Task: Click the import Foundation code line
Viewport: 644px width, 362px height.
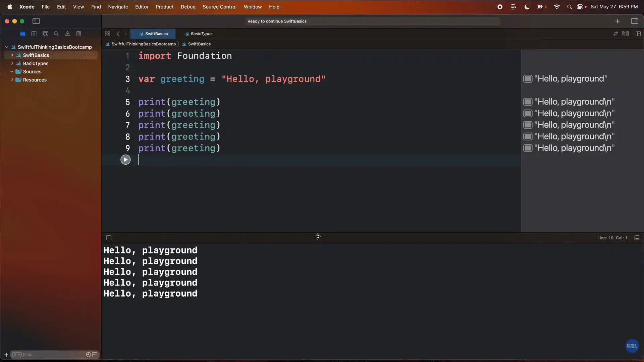Action: click(185, 56)
